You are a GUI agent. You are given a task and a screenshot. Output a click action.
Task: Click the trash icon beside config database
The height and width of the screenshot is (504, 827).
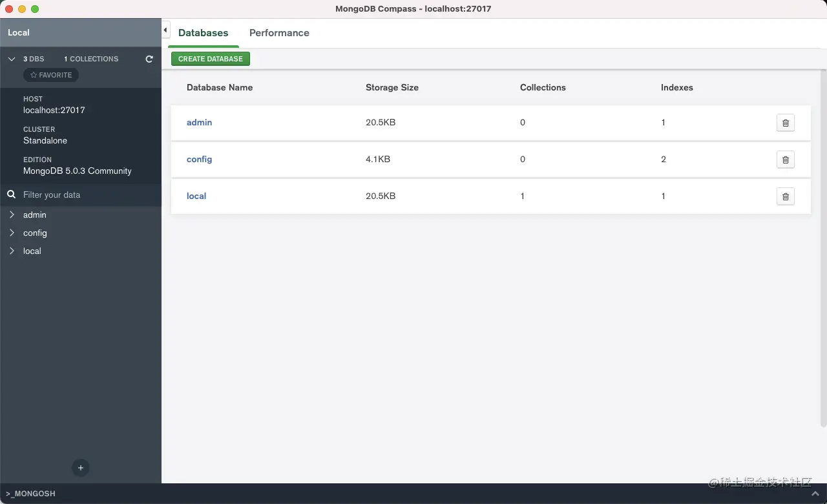[x=786, y=160]
